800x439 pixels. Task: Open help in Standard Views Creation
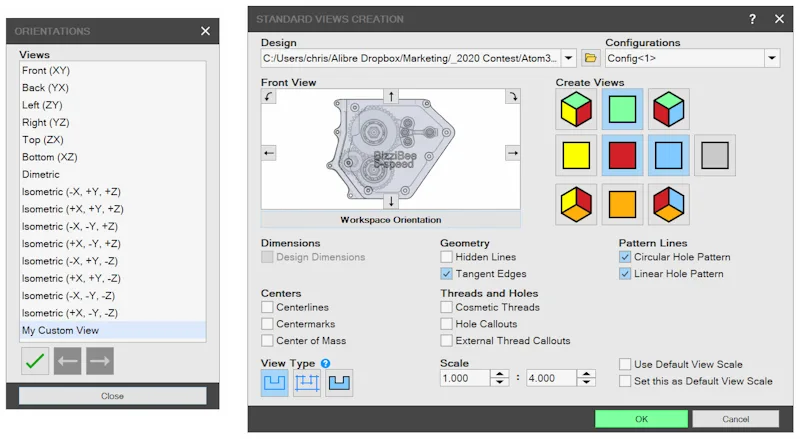point(752,19)
